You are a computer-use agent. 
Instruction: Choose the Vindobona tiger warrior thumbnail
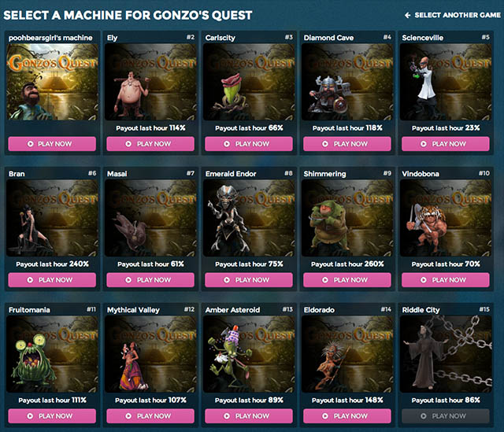point(446,218)
